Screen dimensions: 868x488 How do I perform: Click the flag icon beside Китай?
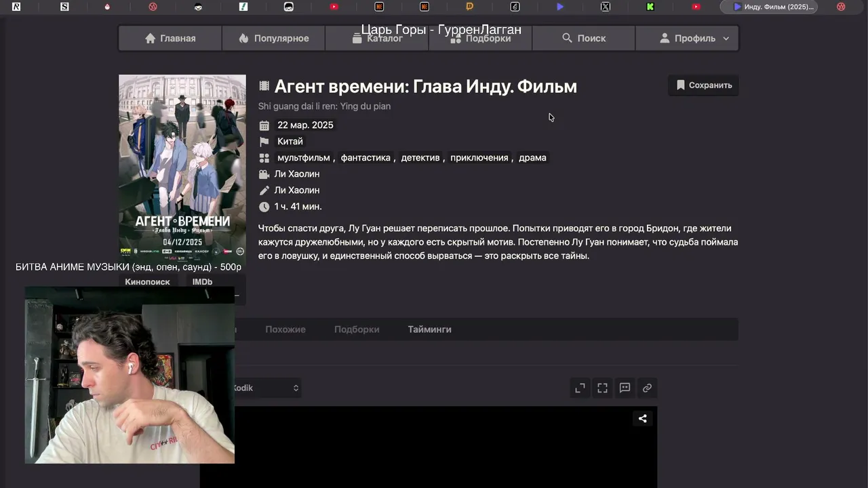pyautogui.click(x=264, y=142)
